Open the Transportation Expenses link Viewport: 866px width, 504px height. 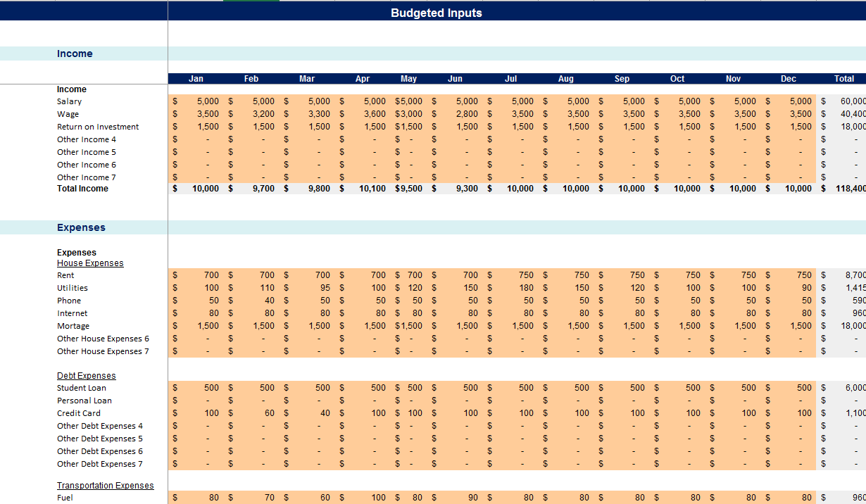tap(105, 485)
